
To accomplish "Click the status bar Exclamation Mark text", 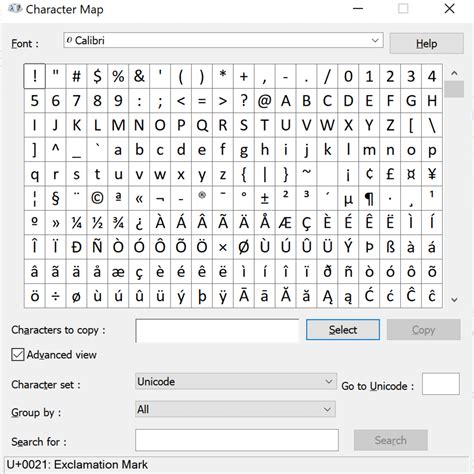I will click(101, 464).
